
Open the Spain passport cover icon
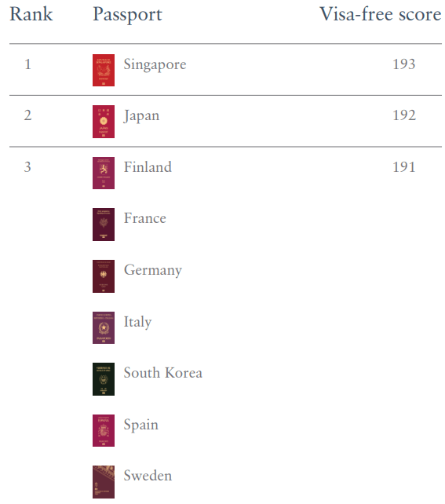click(104, 430)
